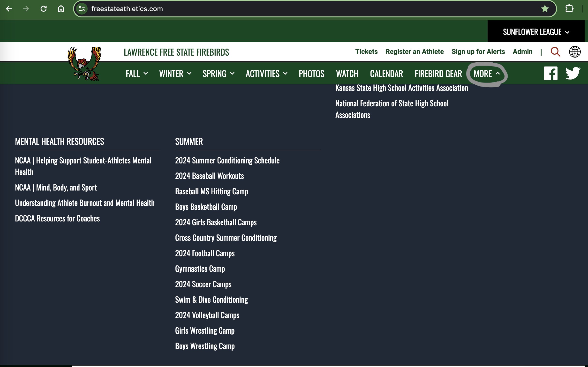Click the Firebirds mascot logo
588x367 pixels.
[x=84, y=64]
